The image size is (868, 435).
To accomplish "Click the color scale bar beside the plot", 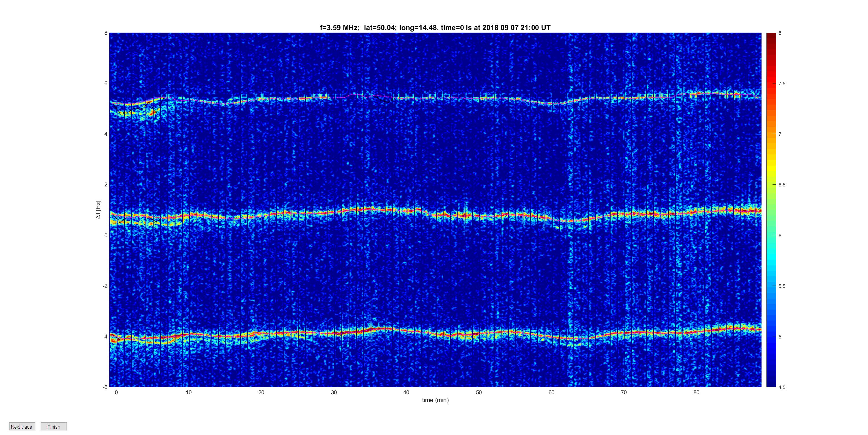I will [x=771, y=210].
